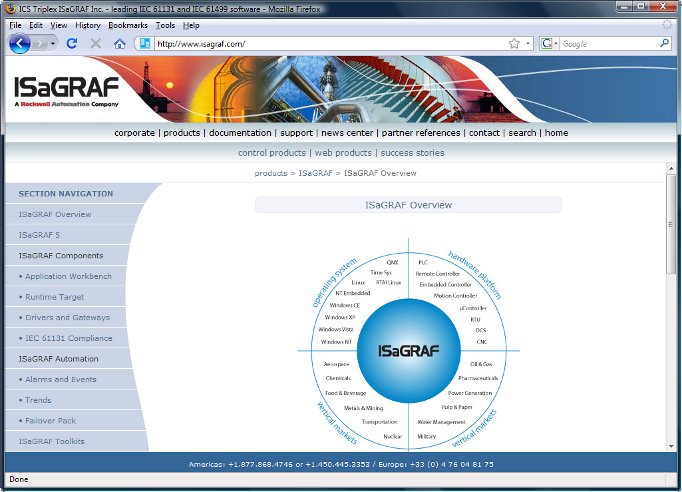Click the Firefox icon in the title bar
This screenshot has width=682, height=492.
[10, 9]
